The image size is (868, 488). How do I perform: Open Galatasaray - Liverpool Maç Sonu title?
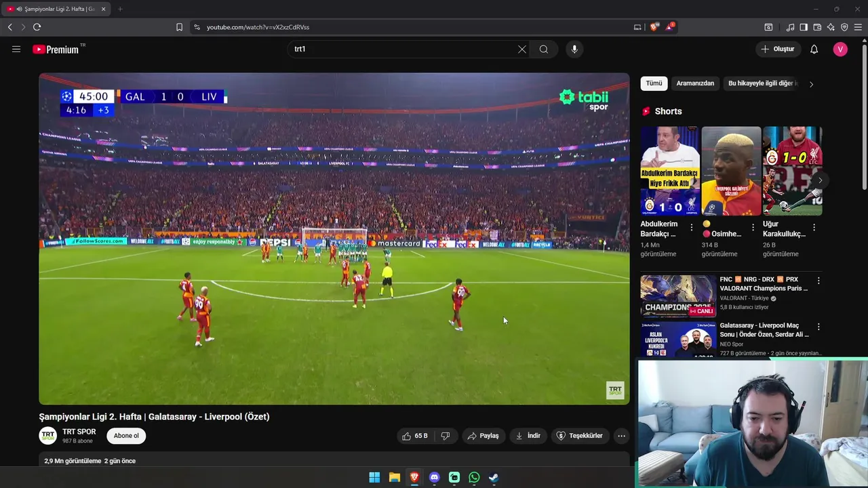coord(764,330)
